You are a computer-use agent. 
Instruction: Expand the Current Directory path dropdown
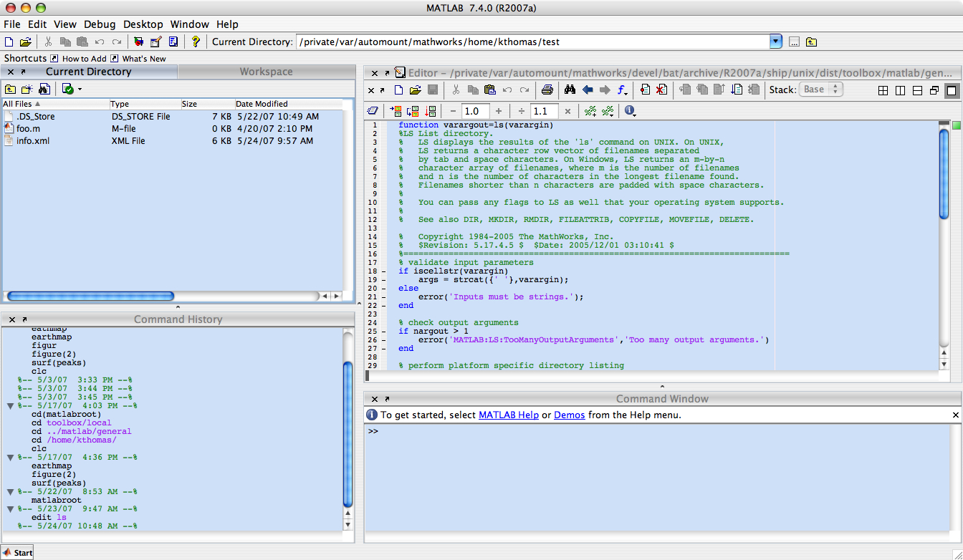(775, 42)
